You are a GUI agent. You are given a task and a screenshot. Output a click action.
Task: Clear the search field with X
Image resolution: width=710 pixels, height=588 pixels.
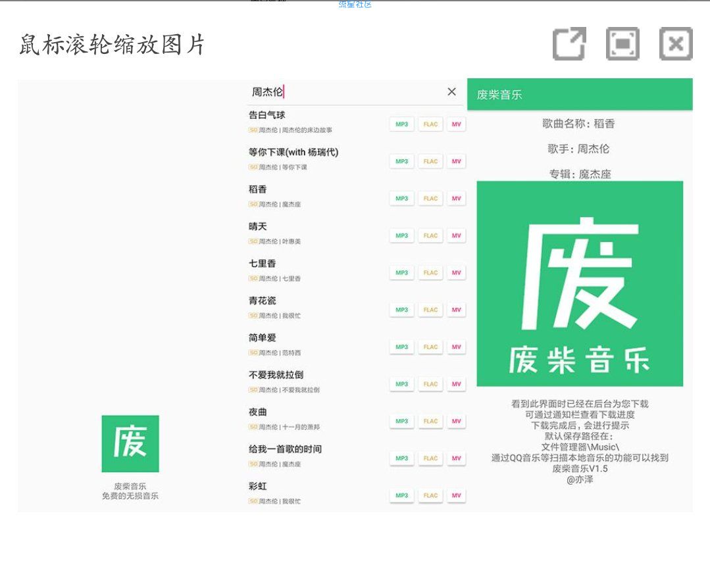coord(451,91)
